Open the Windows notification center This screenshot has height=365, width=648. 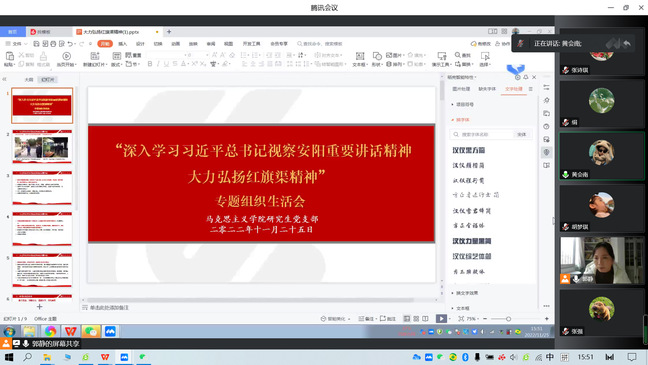[x=632, y=357]
